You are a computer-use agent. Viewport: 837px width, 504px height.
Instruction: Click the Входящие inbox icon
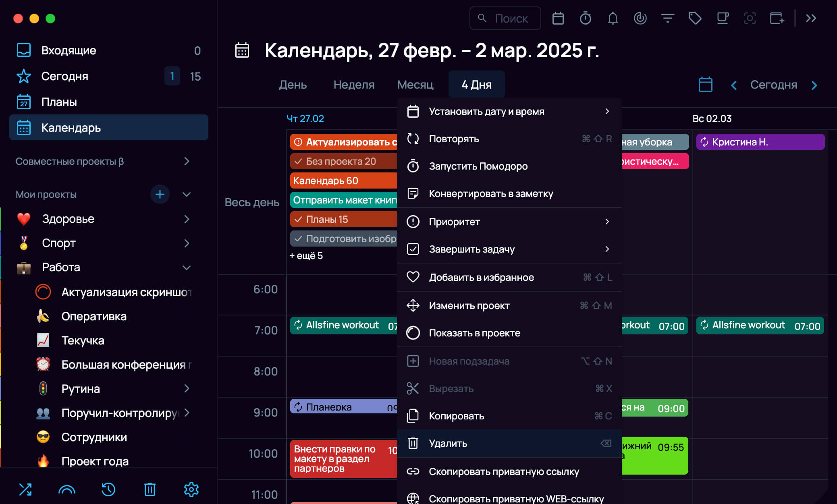coord(24,50)
